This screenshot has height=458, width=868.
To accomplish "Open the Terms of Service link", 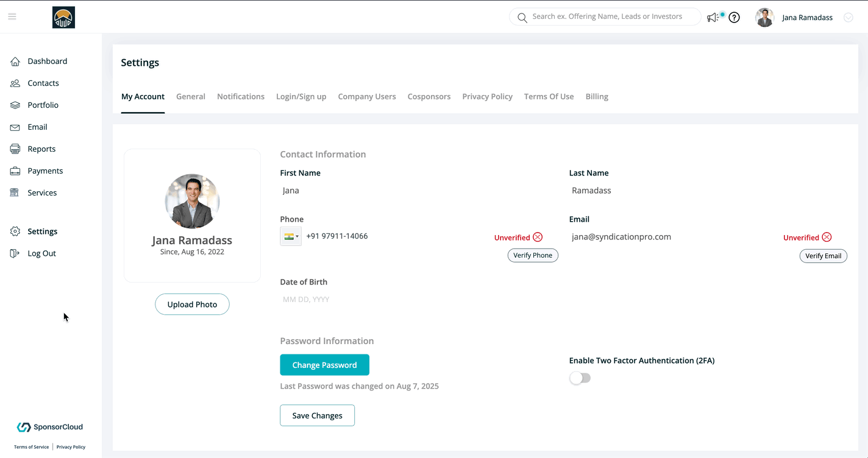I will 30,446.
